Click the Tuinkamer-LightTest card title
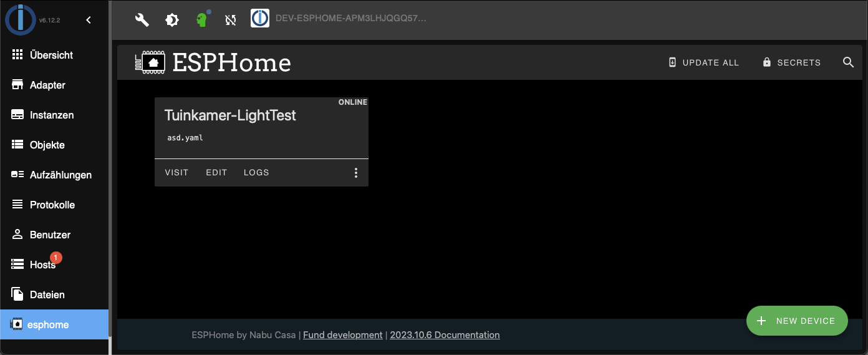Viewport: 868px width, 355px height. [x=230, y=115]
